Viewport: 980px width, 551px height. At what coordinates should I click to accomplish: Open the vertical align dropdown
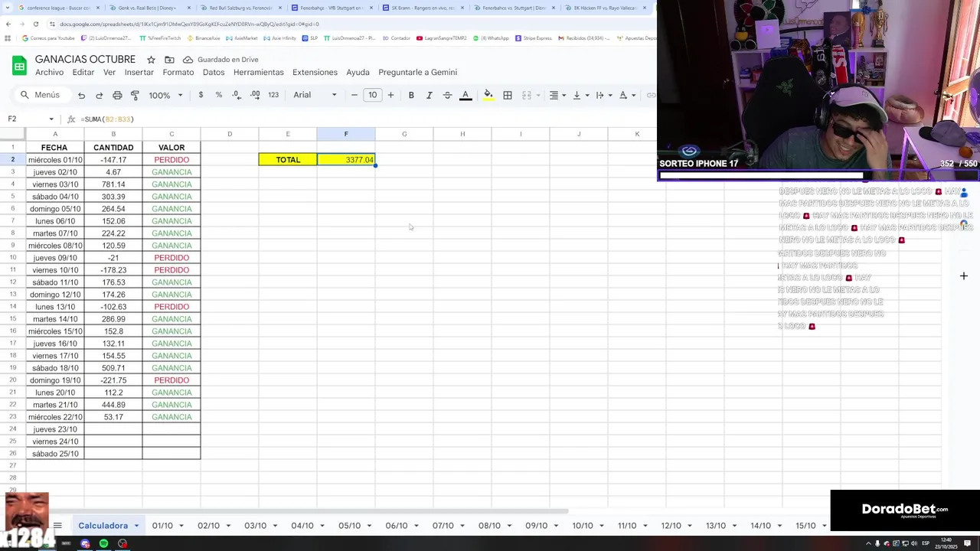580,95
